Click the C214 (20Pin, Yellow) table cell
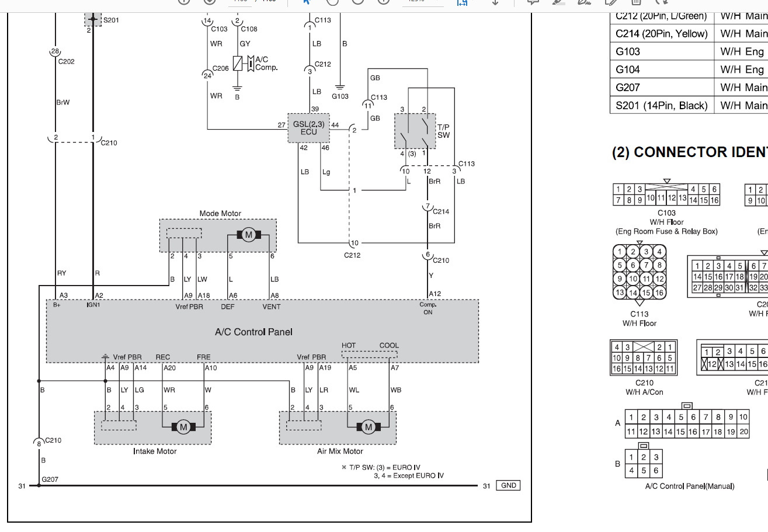Image resolution: width=768 pixels, height=532 pixels. coord(662,34)
